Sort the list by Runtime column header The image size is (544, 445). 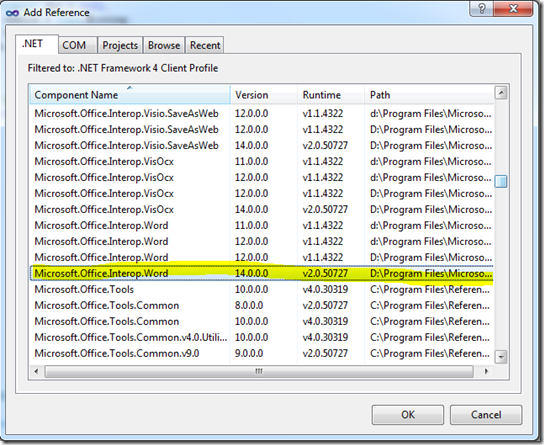pyautogui.click(x=331, y=95)
